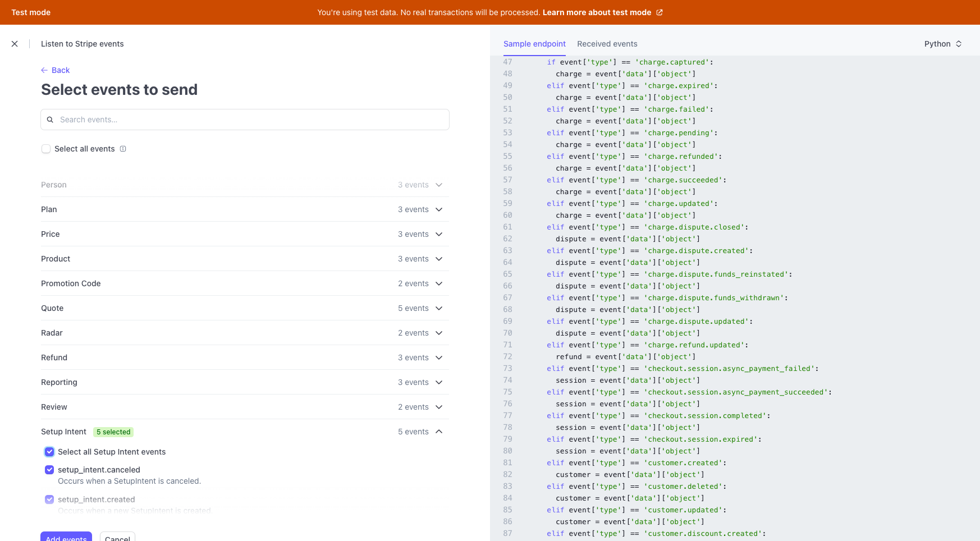Expand the Refund events chevron
Screen dimensions: 980x541
[x=439, y=357]
